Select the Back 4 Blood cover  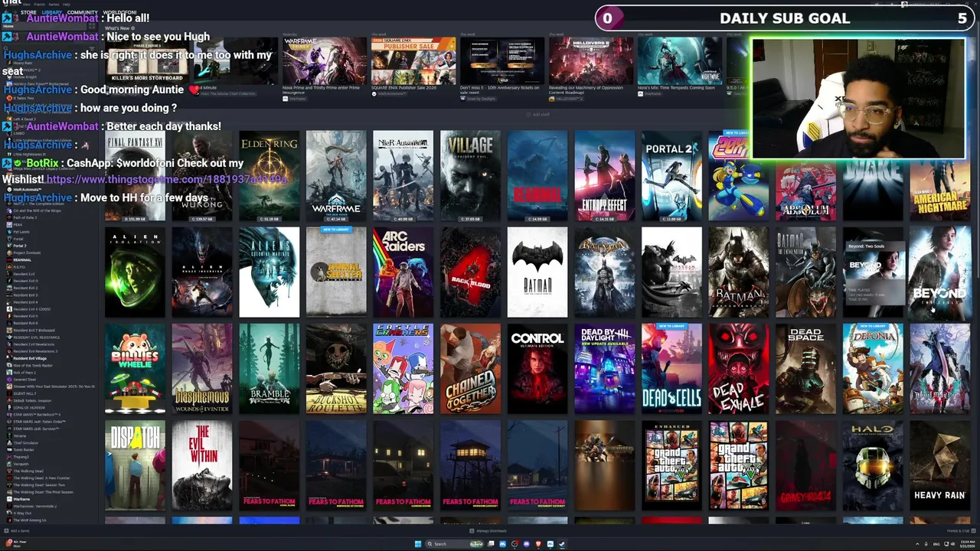pos(470,272)
